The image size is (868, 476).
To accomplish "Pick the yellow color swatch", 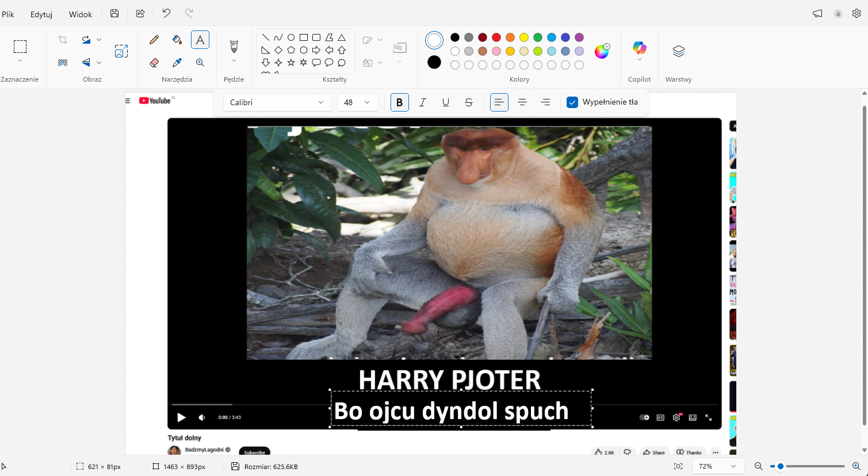I will click(524, 37).
